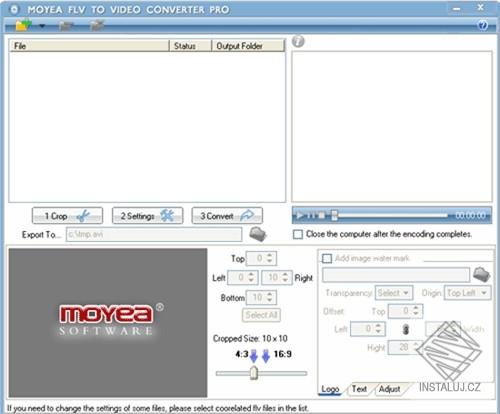Click the Hight value field
This screenshot has width=500, height=414.
[401, 347]
